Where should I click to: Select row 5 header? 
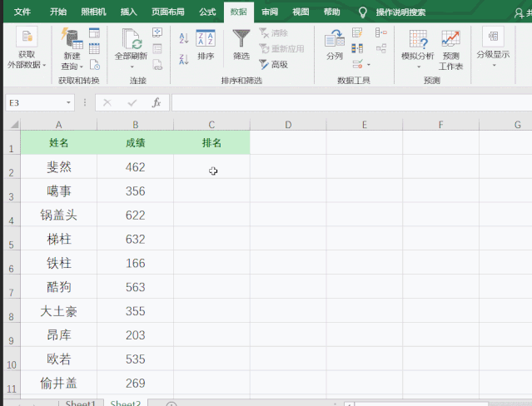click(11, 239)
